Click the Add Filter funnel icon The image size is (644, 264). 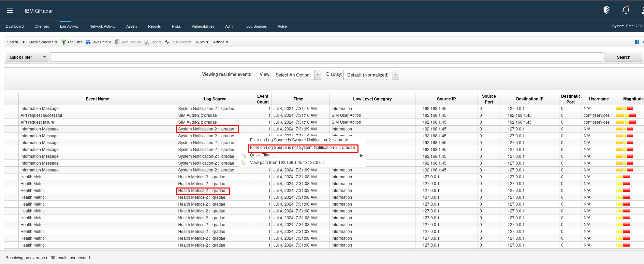(63, 42)
